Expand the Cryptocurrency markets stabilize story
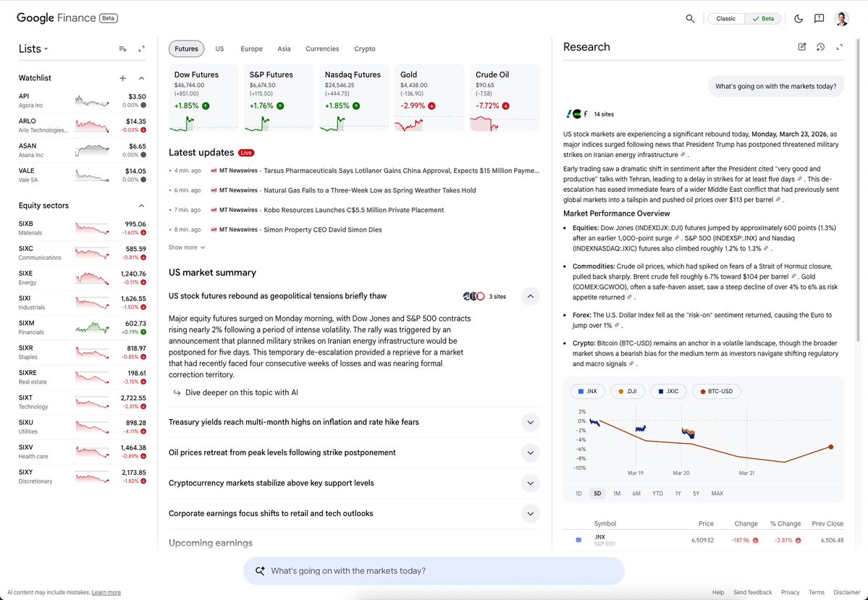This screenshot has height=600, width=868. (x=531, y=483)
